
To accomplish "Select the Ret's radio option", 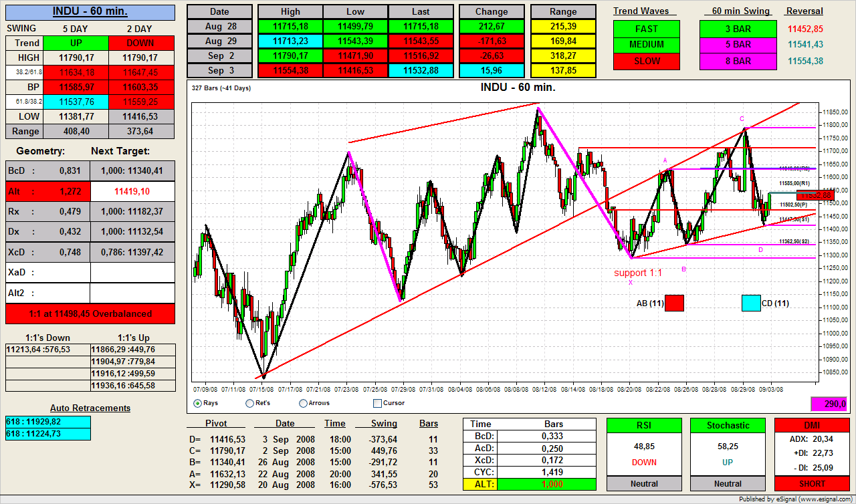I will 250,403.
